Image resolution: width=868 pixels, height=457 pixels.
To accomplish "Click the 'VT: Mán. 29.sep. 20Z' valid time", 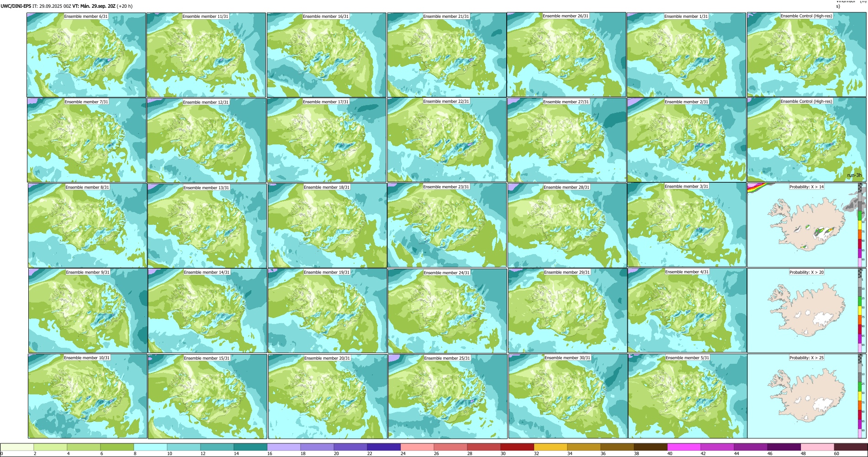I will pyautogui.click(x=94, y=6).
